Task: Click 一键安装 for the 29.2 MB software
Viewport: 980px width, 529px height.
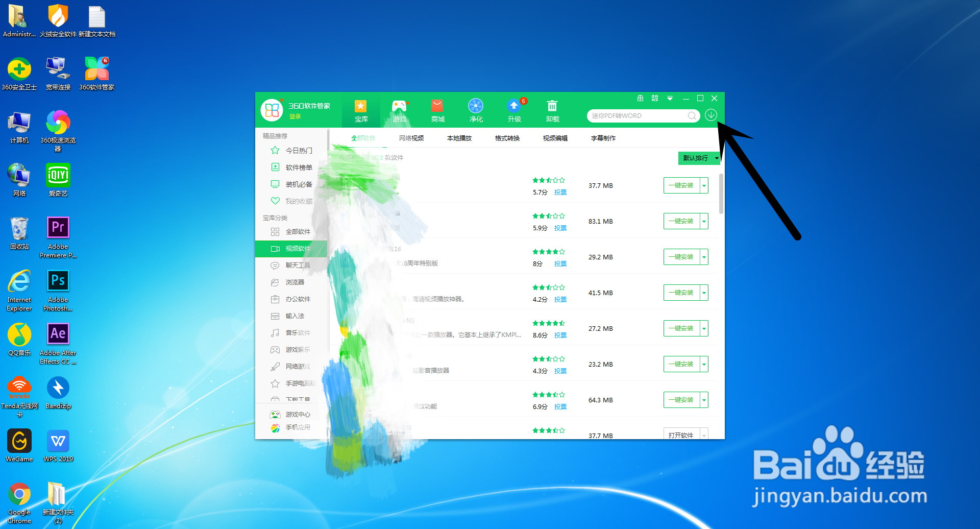Action: (x=682, y=257)
